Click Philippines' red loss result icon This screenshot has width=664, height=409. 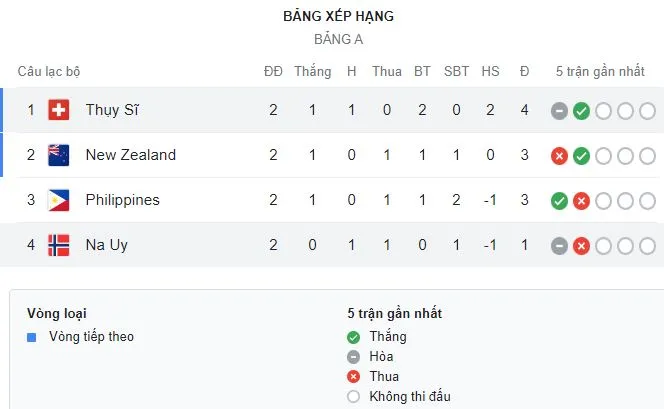[x=581, y=200]
